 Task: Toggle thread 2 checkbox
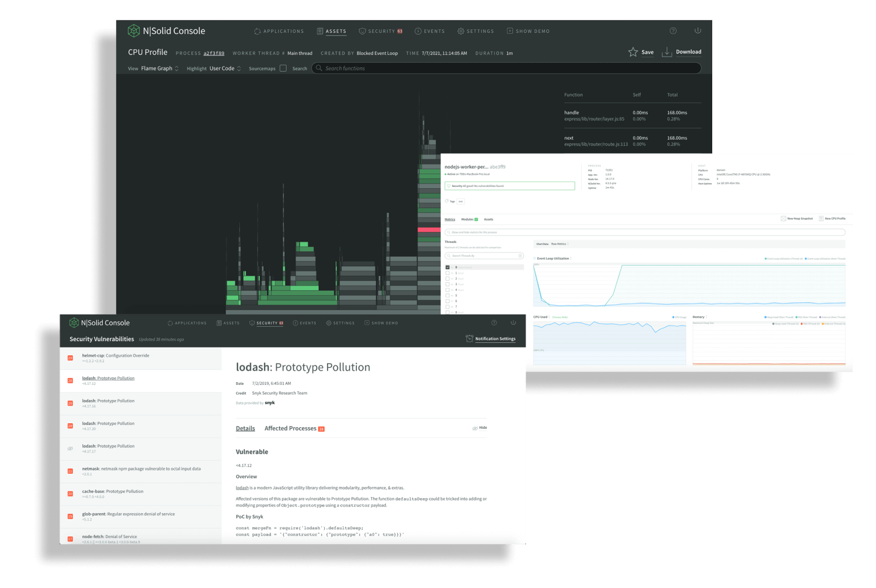(447, 278)
